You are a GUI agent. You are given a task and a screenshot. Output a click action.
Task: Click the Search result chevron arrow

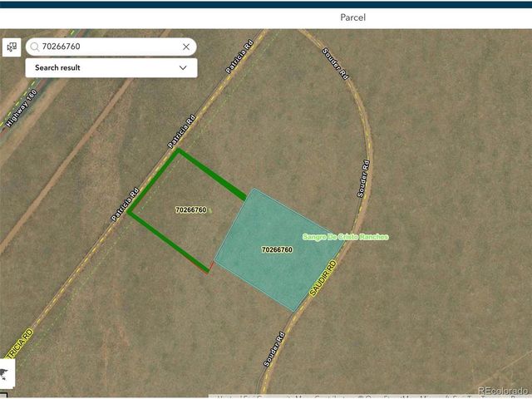(x=183, y=68)
